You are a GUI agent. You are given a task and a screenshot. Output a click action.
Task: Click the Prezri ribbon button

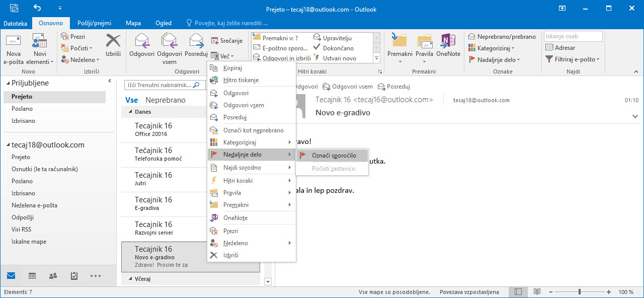(x=73, y=37)
